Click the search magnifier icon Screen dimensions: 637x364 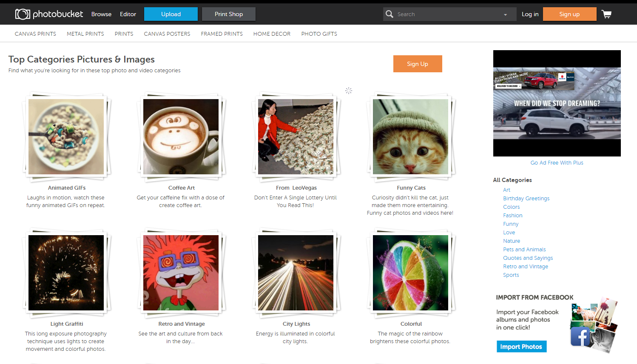(389, 14)
